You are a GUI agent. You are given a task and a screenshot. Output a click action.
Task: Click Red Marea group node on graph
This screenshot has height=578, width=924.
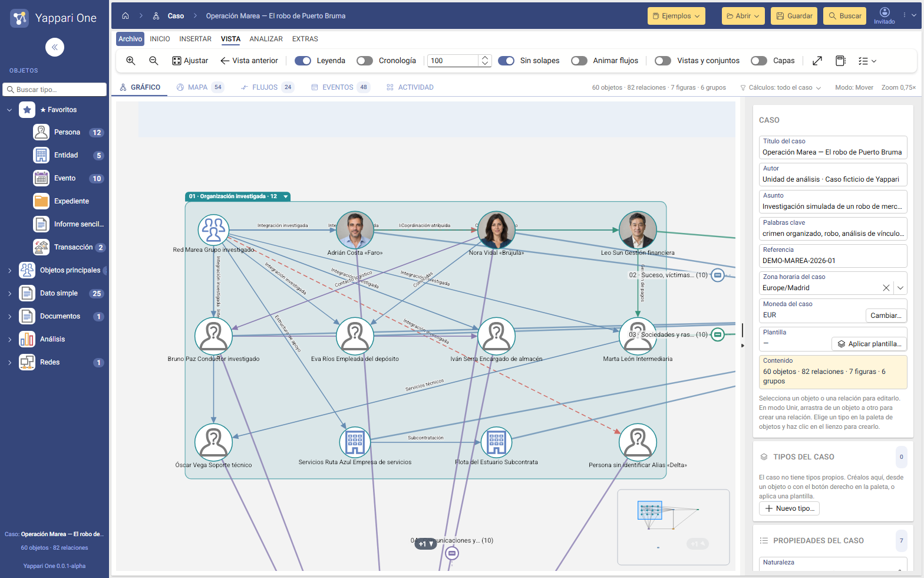pyautogui.click(x=213, y=230)
